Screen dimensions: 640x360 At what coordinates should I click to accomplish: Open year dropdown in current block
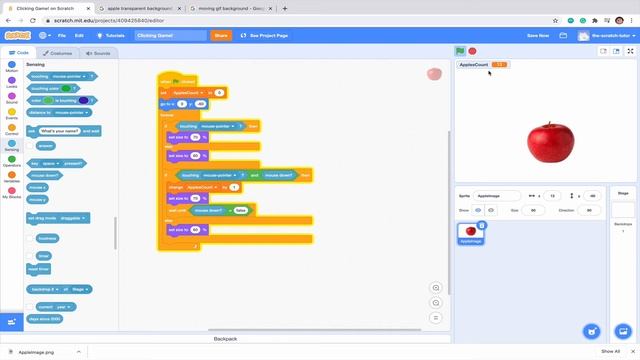[63, 307]
